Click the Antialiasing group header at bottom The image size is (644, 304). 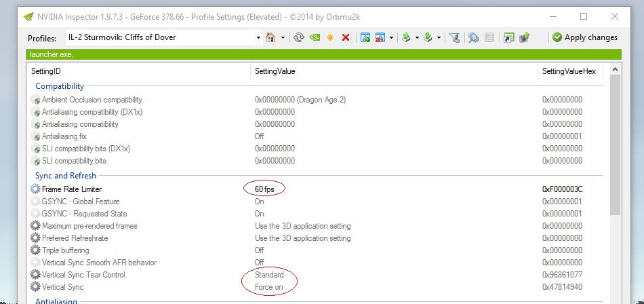[x=56, y=301]
